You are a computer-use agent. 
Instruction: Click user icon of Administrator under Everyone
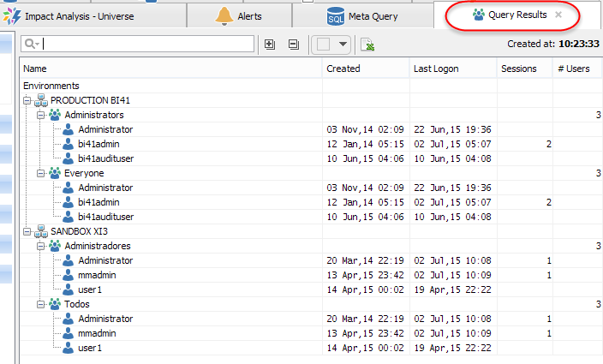[68, 188]
